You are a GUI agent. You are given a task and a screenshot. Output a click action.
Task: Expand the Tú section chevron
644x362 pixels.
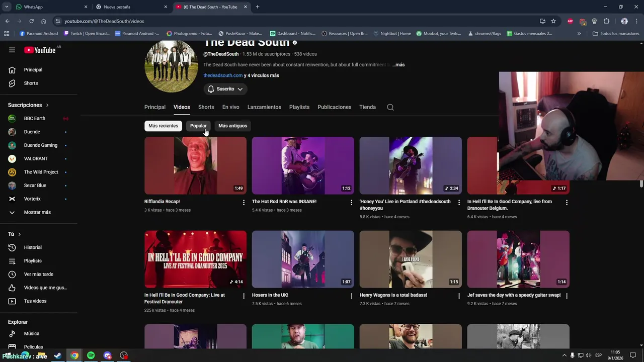tap(20, 234)
